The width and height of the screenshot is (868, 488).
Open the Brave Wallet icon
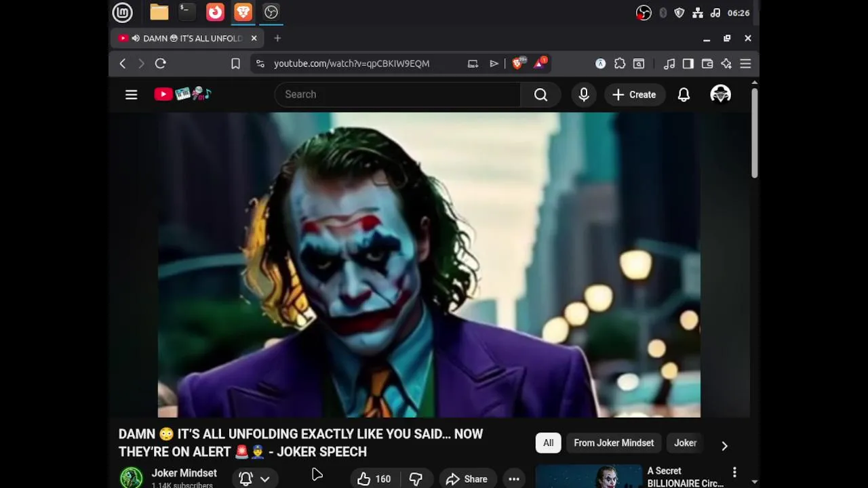pyautogui.click(x=707, y=64)
